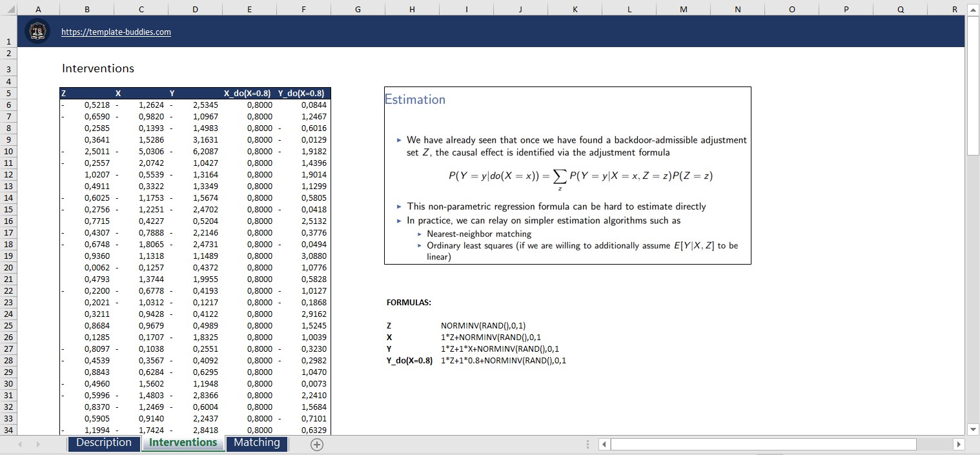Select the Interventions sheet tab
Image resolution: width=980 pixels, height=455 pixels.
coord(183,443)
